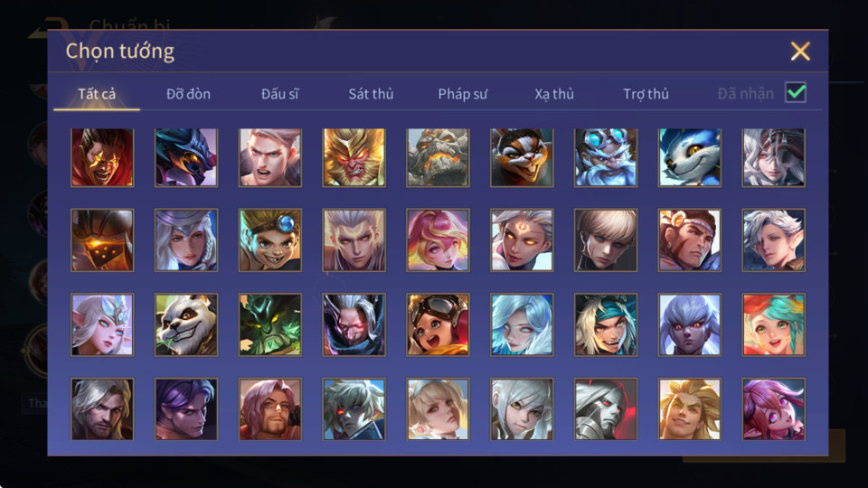Filter heroes by Sát thủ
The height and width of the screenshot is (488, 868).
[x=371, y=94]
